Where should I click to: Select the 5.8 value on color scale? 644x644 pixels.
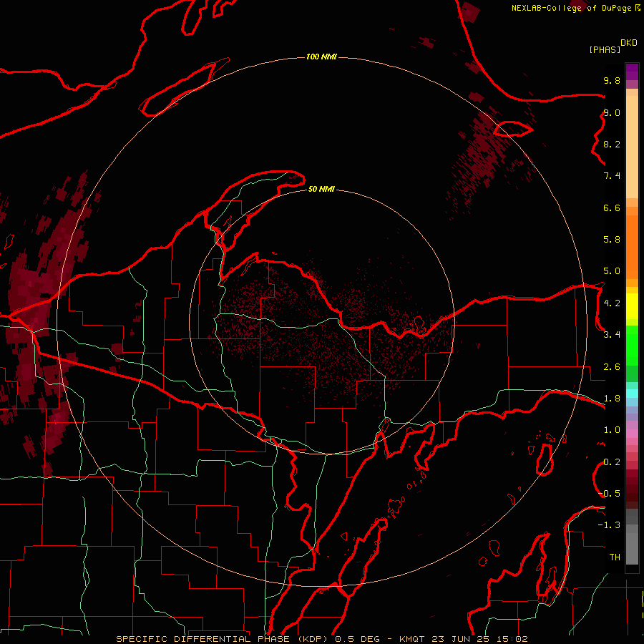612,240
